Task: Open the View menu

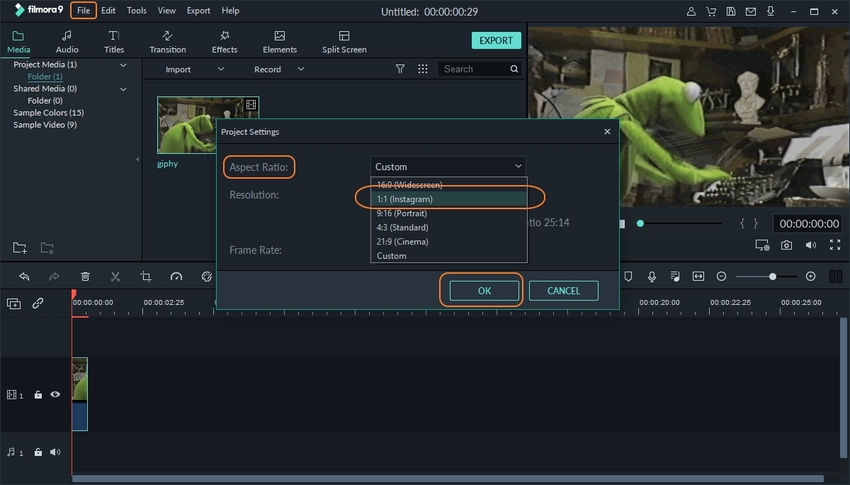Action: tap(166, 11)
